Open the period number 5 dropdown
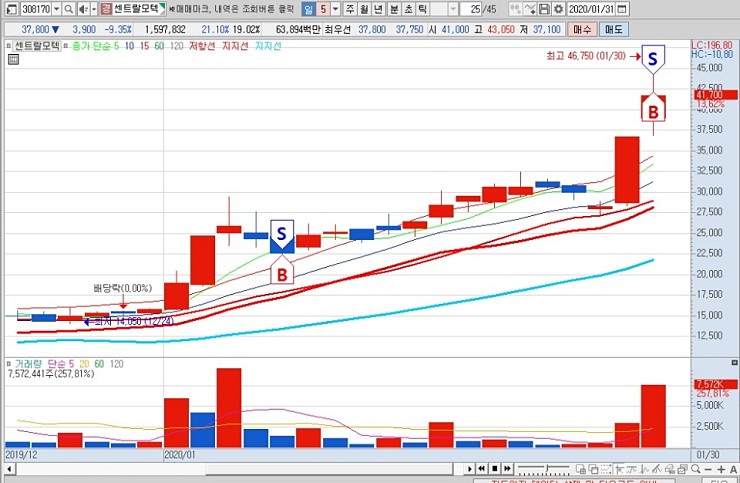The width and height of the screenshot is (740, 483). (334, 8)
